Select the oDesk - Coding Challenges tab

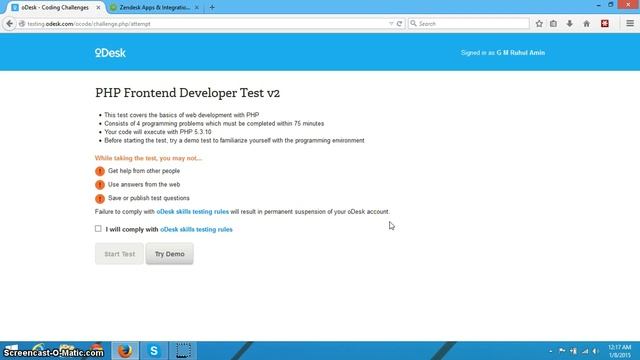[x=55, y=7]
